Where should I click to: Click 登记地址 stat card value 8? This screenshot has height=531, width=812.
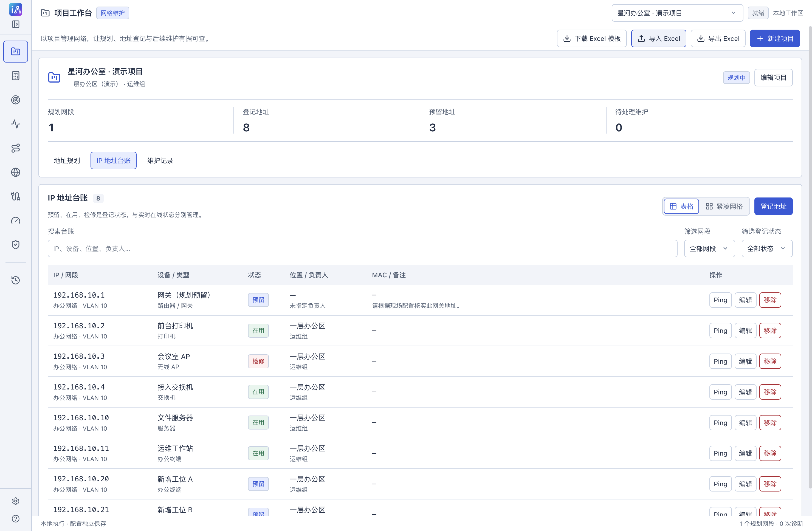[246, 128]
